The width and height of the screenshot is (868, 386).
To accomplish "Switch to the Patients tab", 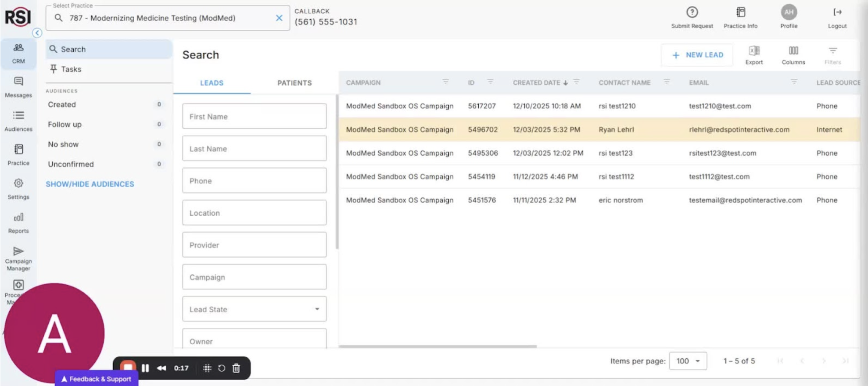I will (x=294, y=83).
